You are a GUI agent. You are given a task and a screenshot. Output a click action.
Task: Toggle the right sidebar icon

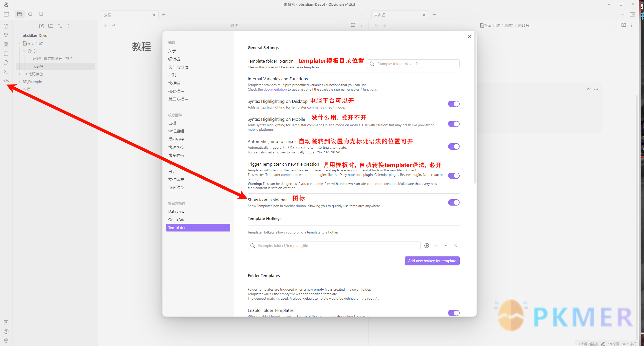(633, 14)
